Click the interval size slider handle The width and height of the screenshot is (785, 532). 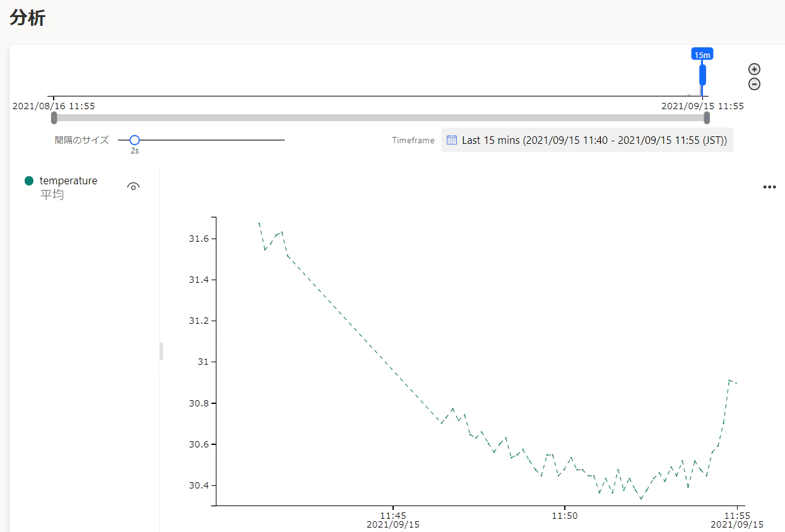coord(134,140)
